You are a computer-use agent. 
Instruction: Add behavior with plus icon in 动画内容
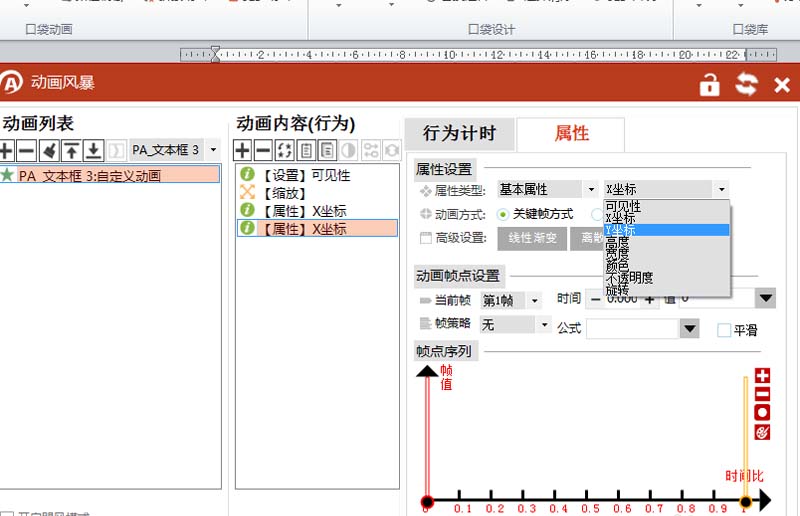[x=242, y=151]
